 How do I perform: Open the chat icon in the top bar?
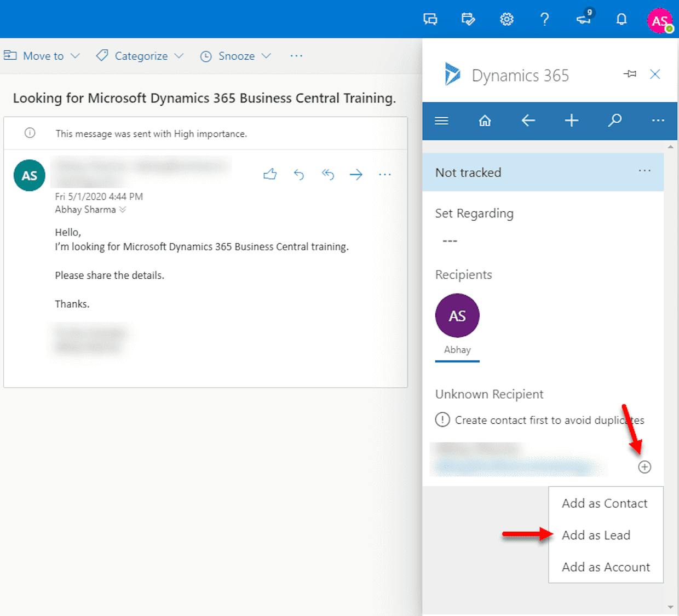[430, 20]
